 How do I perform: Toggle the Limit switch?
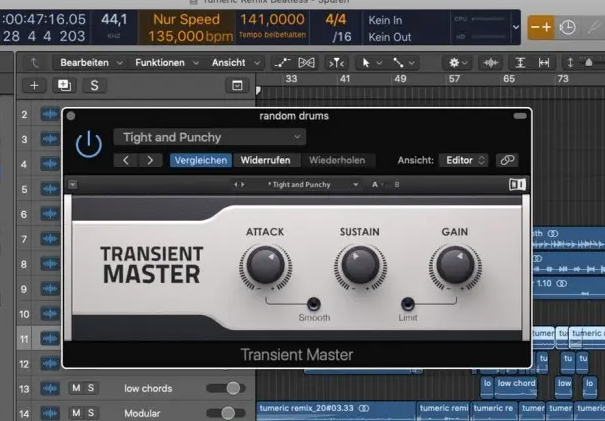coord(408,304)
